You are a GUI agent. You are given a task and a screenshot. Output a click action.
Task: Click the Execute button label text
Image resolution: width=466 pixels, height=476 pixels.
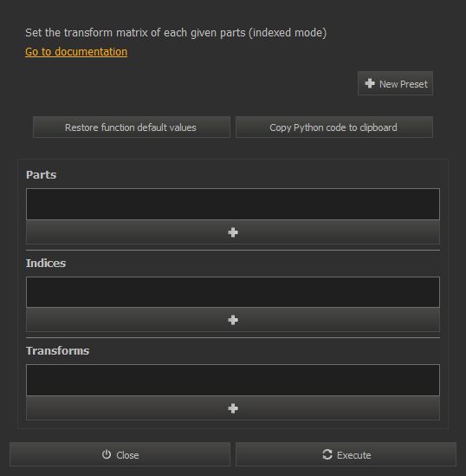pyautogui.click(x=353, y=455)
